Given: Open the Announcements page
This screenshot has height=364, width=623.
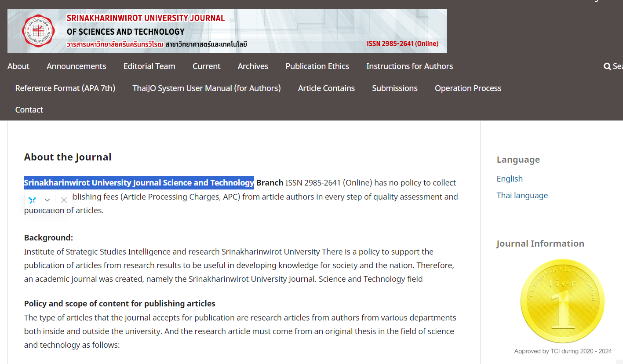Looking at the screenshot, I should 77,66.
